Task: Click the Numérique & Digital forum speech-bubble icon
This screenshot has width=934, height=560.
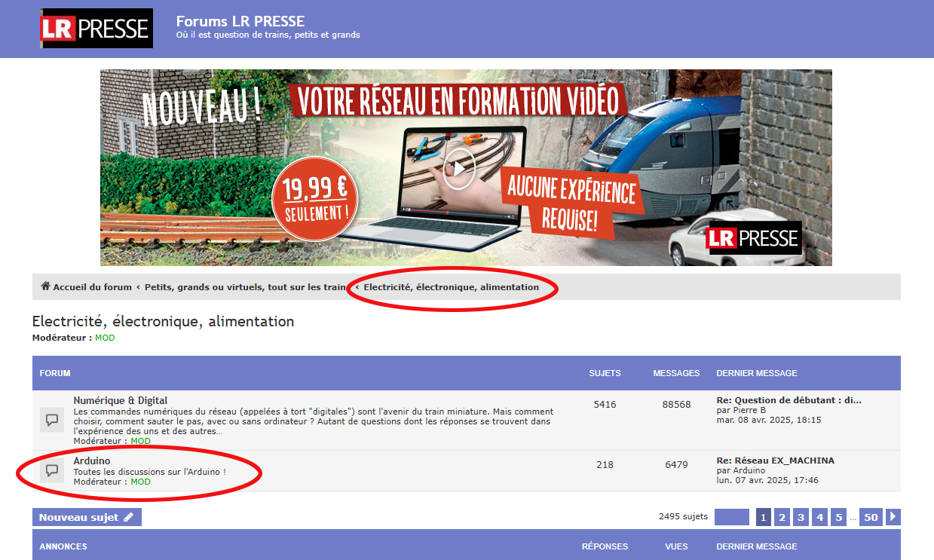Action: 52,420
